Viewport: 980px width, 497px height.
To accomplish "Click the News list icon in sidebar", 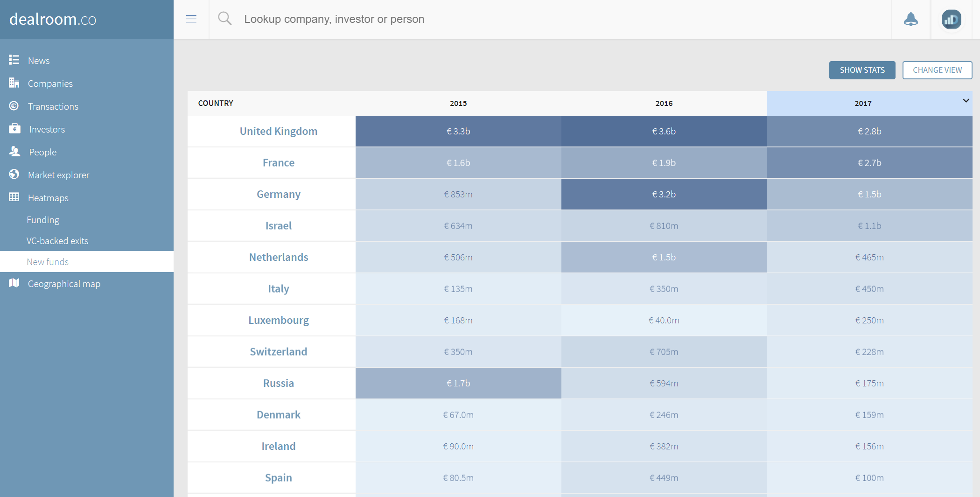I will (14, 60).
